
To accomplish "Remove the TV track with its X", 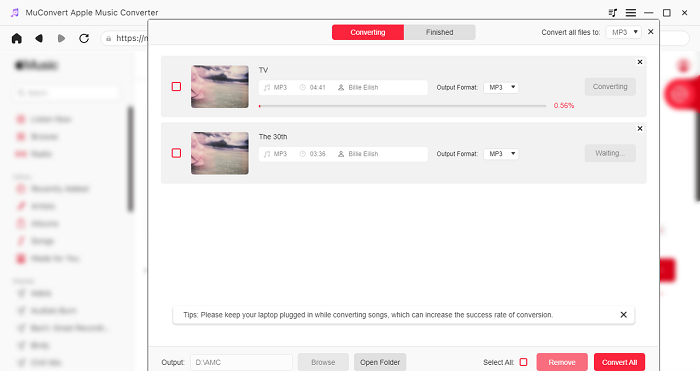I will click(x=640, y=62).
